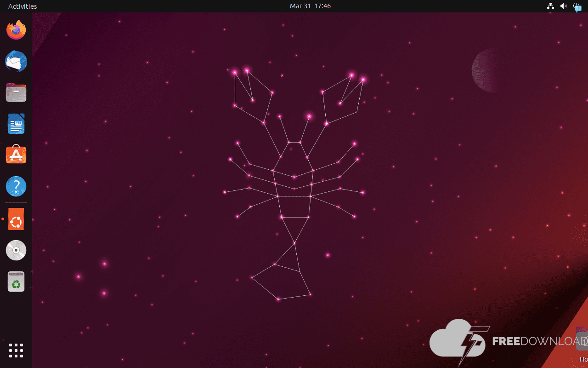Click the volume speaker icon
Viewport: 588px width, 368px height.
[x=563, y=6]
